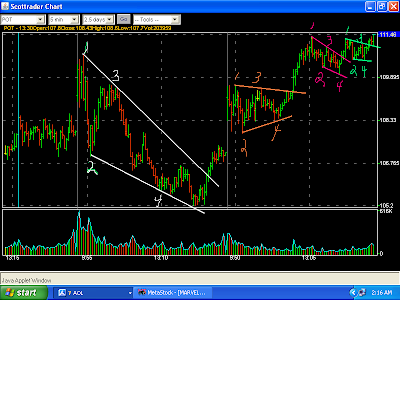
Task: Click the AOL icon in the taskbar
Action: coord(62,293)
